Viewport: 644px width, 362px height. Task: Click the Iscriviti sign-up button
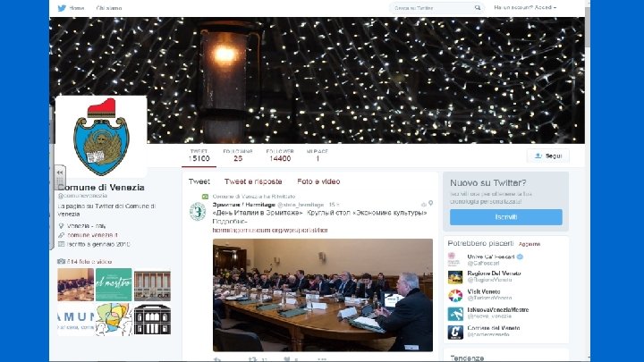tap(506, 217)
